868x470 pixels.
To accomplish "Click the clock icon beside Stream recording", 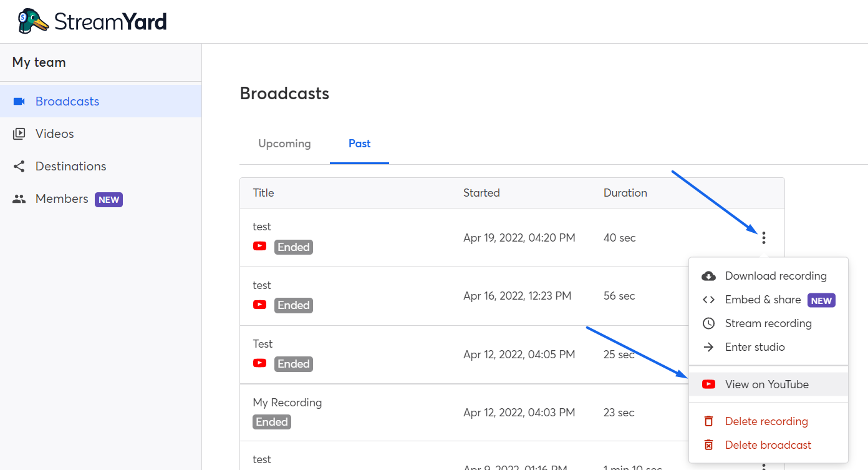I will click(708, 323).
